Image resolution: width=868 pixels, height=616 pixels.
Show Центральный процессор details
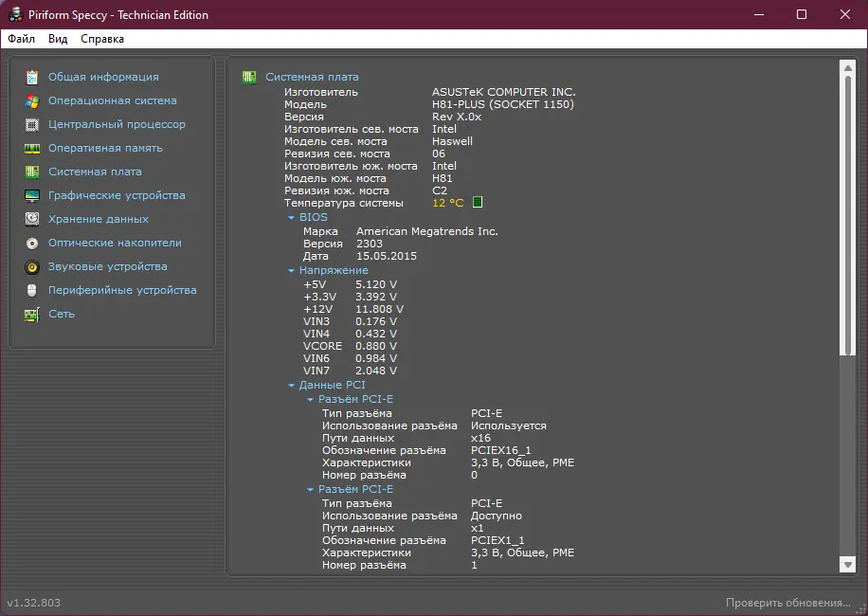[x=117, y=124]
